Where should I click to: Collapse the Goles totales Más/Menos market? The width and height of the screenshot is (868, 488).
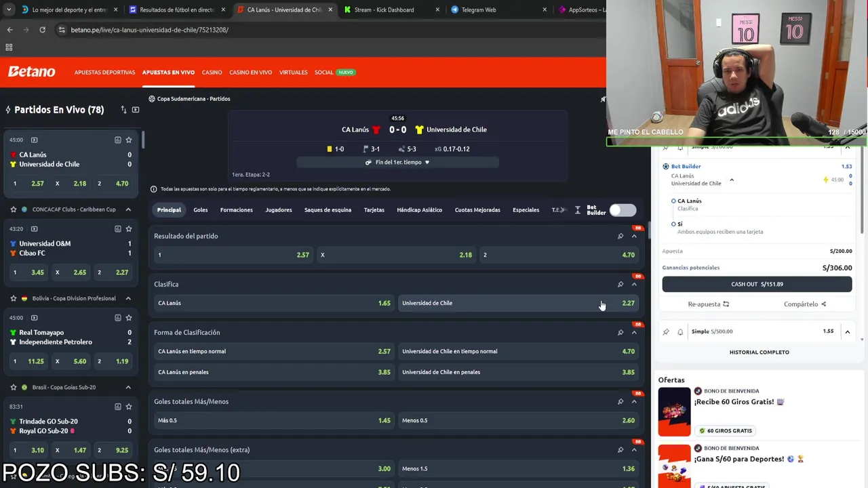[634, 401]
